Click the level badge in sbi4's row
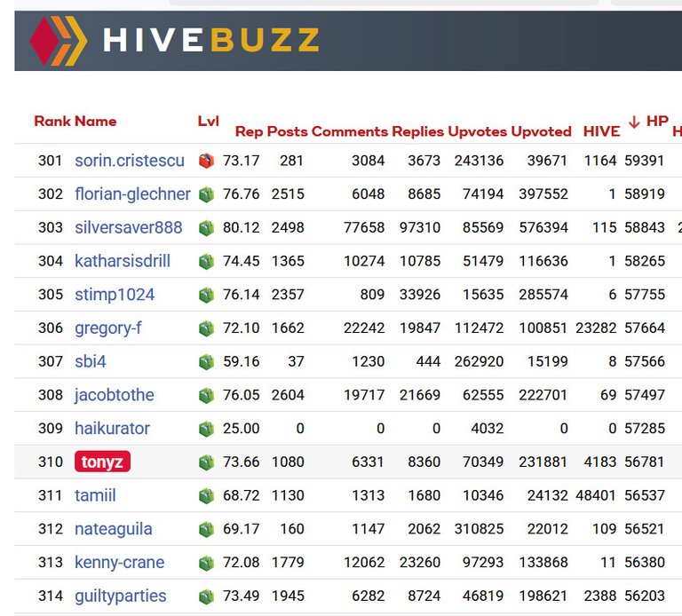682x616 pixels. [206, 361]
